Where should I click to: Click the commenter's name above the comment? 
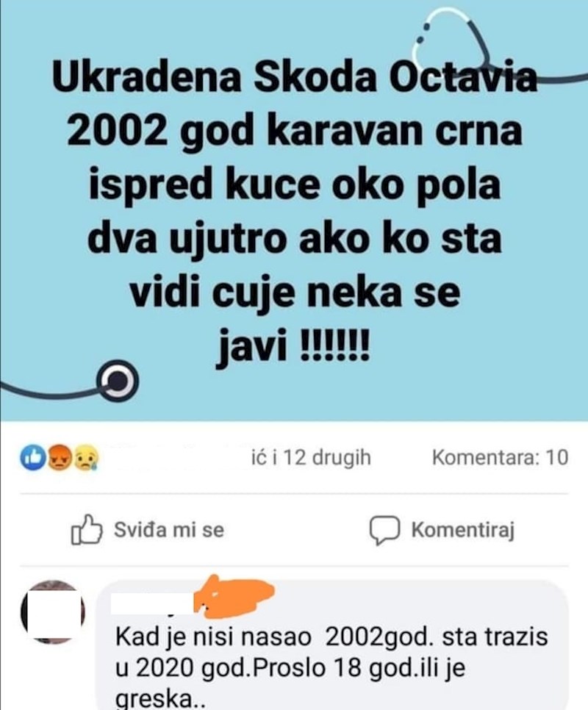coord(152,603)
